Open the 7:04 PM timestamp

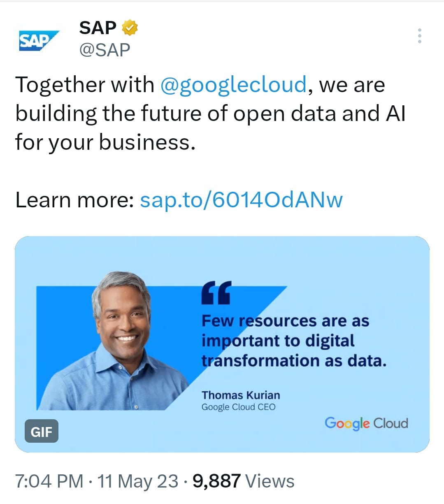[49, 481]
